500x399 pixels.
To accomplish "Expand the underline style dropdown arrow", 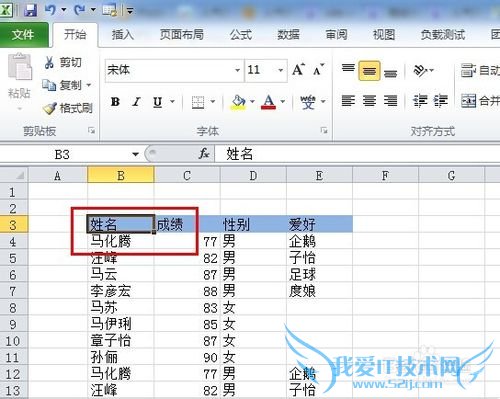I will 172,101.
